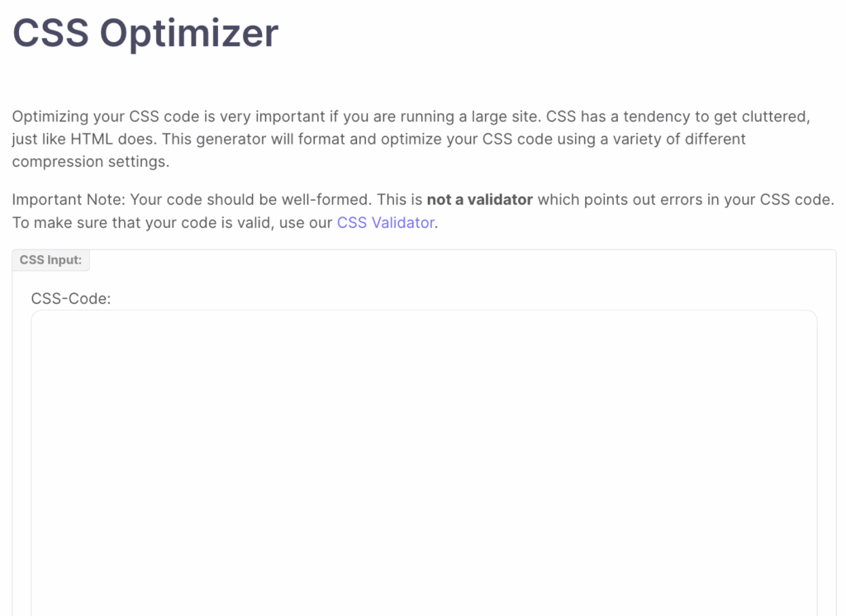
Task: Click the bold 'not a validator' text
Action: click(x=479, y=199)
